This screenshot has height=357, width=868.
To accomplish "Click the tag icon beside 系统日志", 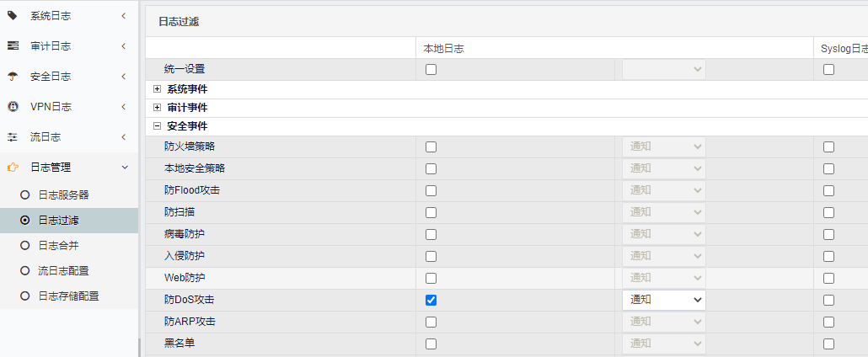I will coord(12,15).
